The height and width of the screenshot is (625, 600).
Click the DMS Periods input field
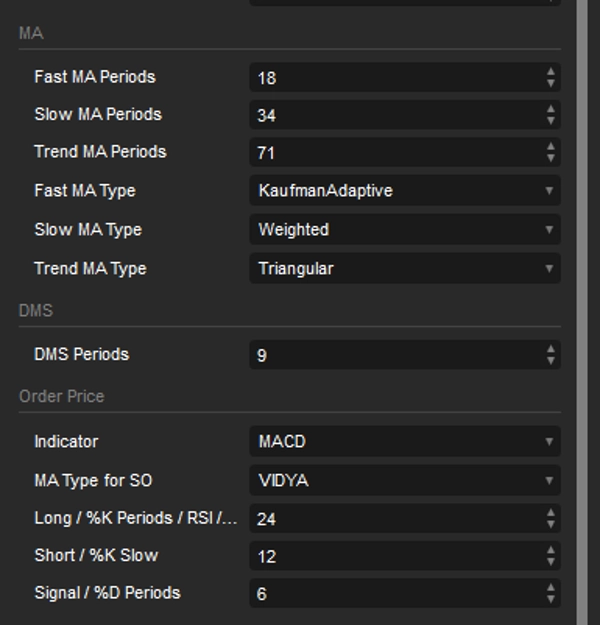pos(395,356)
